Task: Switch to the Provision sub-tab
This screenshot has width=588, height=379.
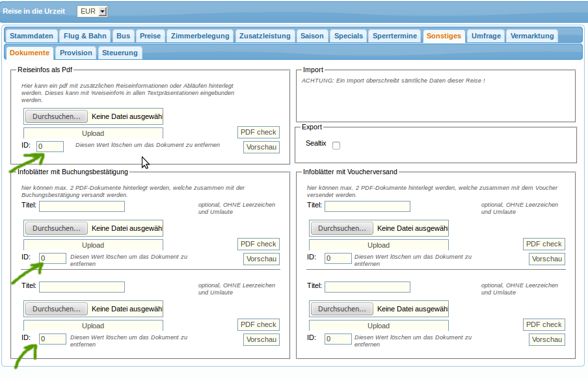Action: click(x=76, y=53)
